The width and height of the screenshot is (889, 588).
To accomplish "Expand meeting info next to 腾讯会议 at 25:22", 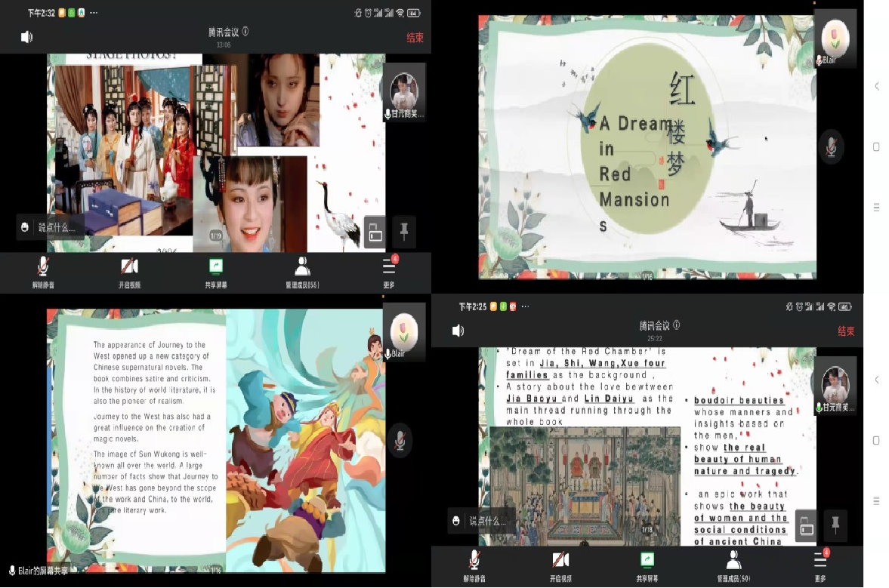I will coord(677,325).
